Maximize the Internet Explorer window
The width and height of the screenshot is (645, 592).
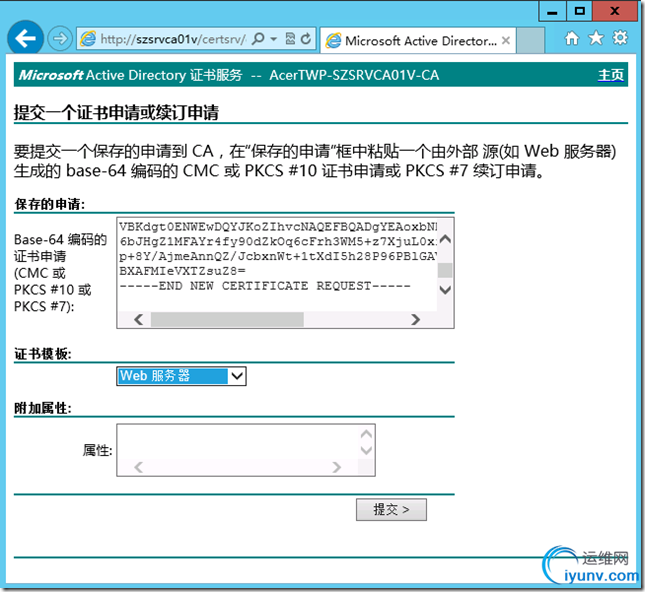coord(580,11)
